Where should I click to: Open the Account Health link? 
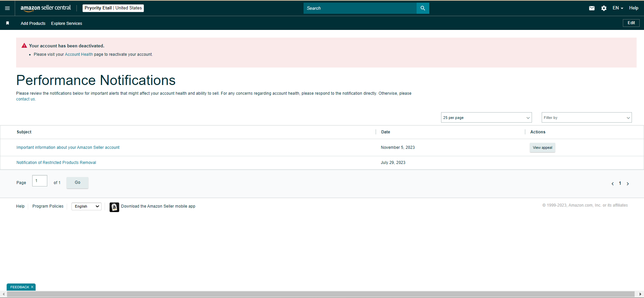click(79, 54)
